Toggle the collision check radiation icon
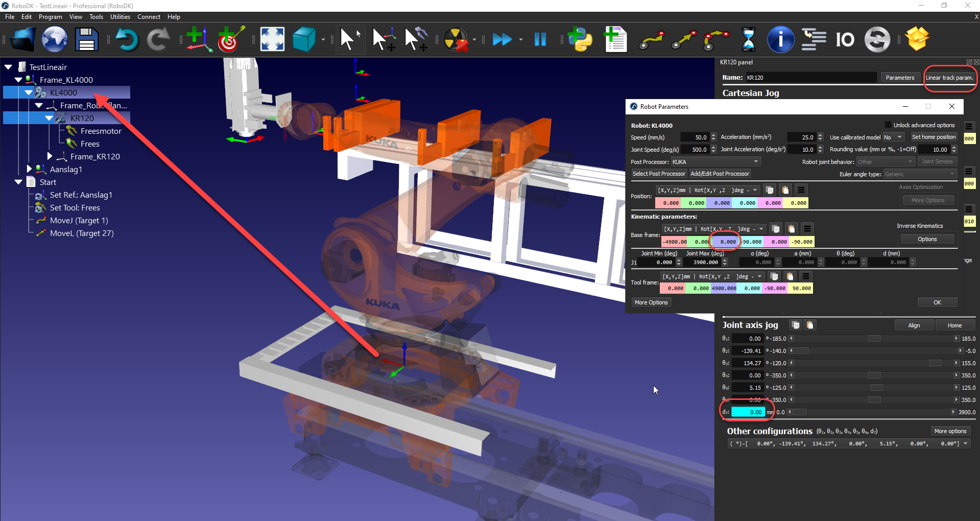Screen dimensions: 980x521 (x=456, y=39)
